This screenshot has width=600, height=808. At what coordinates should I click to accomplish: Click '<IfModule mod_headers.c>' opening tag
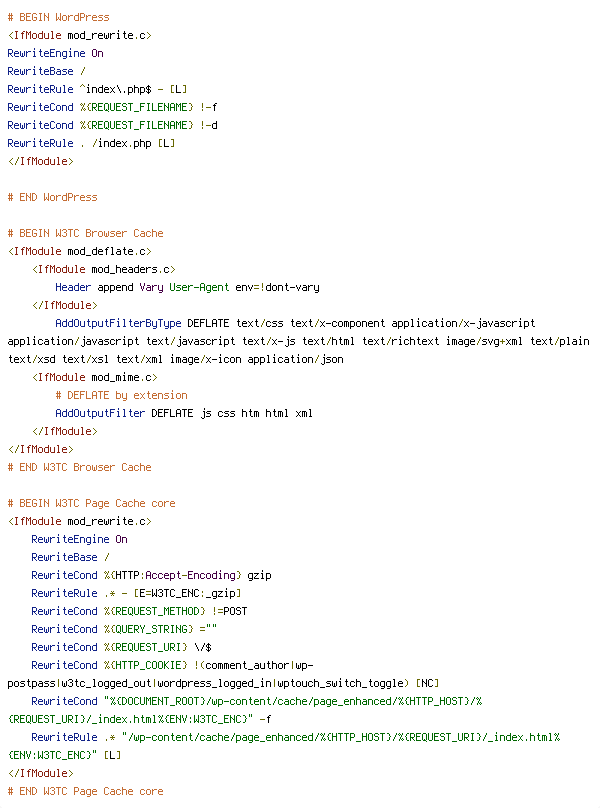coord(104,270)
